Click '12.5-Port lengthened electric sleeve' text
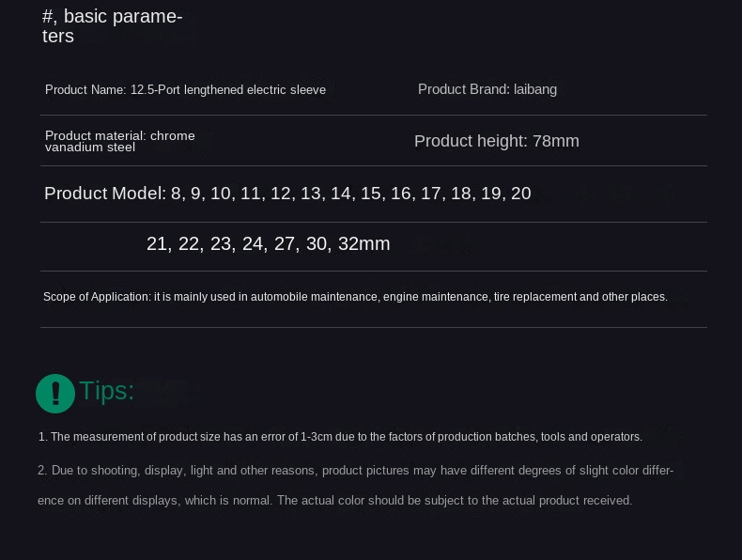This screenshot has height=560, width=742. [x=228, y=90]
